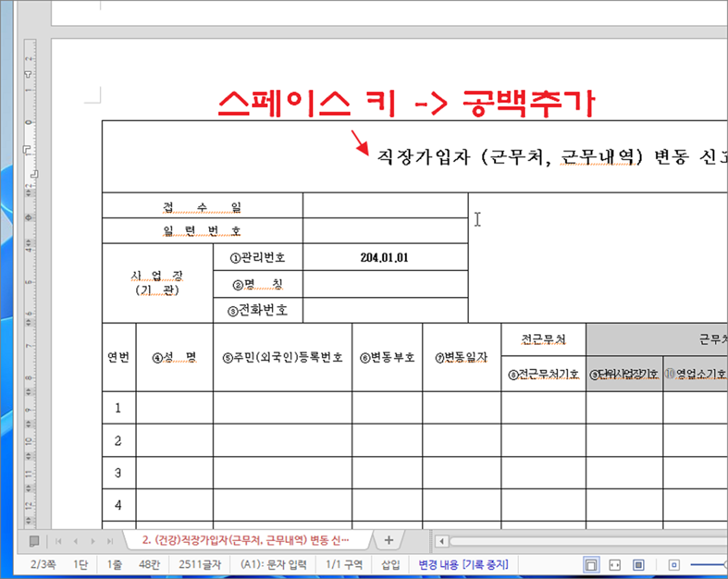Click the empty 변동일자 cell in row 4
Viewport: 728px width, 579px height.
coord(462,505)
